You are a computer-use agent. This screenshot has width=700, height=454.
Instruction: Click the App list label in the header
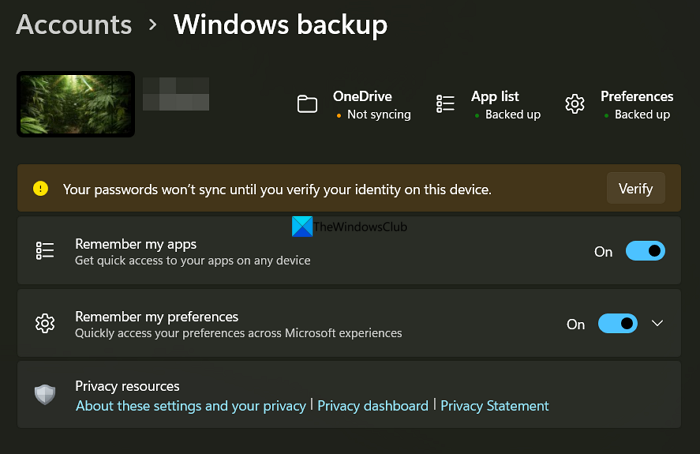pyautogui.click(x=495, y=96)
